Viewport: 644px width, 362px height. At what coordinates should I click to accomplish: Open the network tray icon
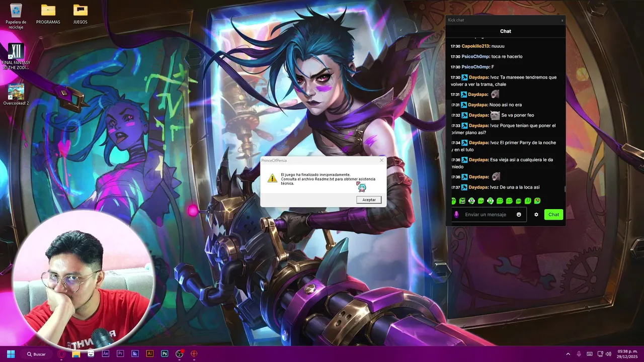coord(599,354)
